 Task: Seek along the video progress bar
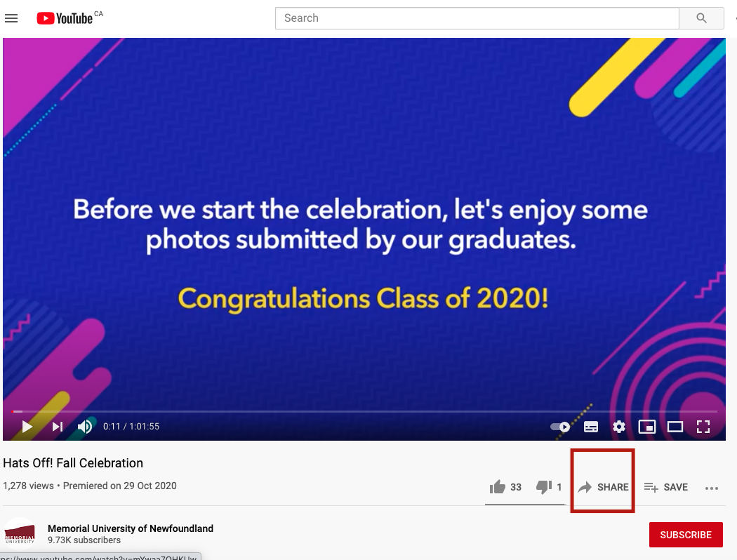coord(364,411)
